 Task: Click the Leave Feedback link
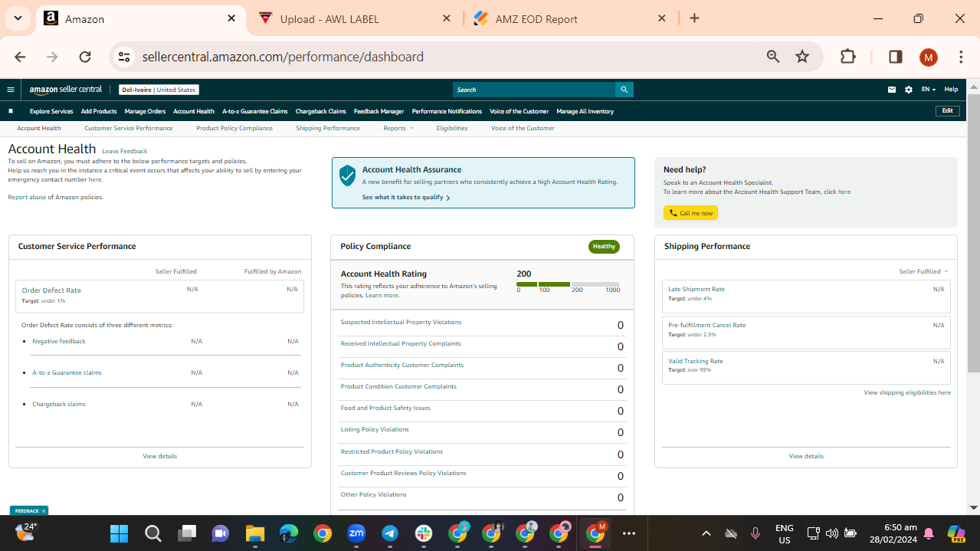coord(125,151)
